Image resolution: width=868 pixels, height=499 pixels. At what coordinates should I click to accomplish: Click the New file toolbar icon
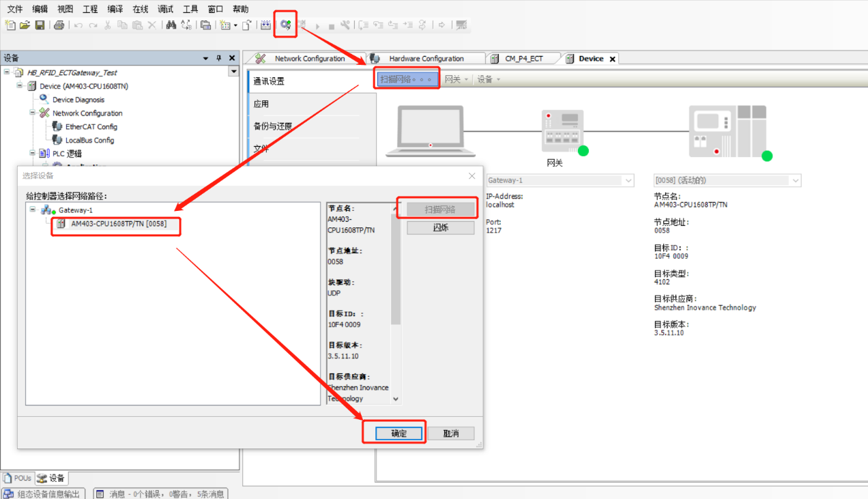click(x=10, y=25)
